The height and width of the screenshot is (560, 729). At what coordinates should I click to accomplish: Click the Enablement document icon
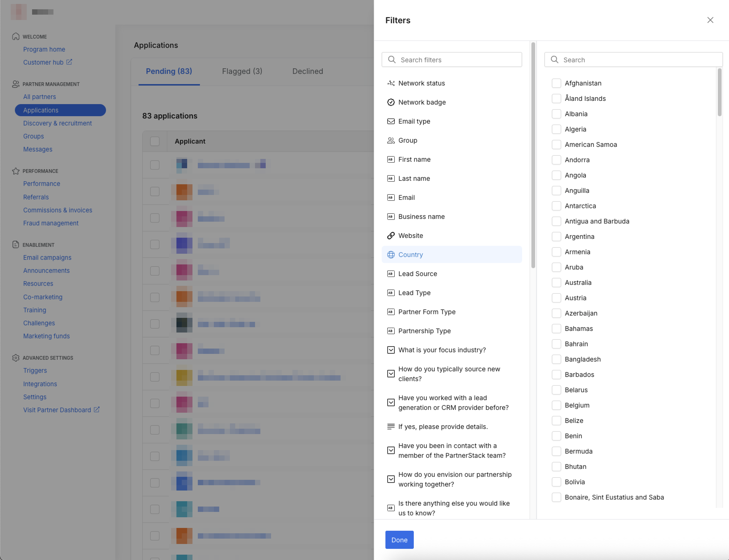pos(16,244)
